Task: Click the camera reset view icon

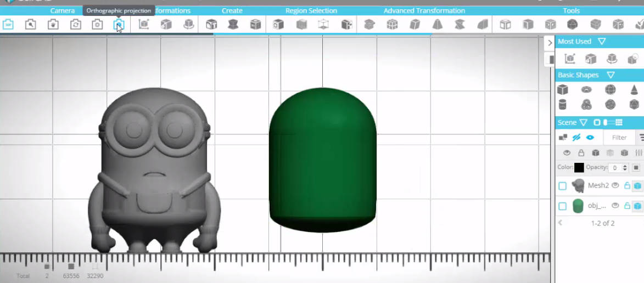Action: pos(97,25)
